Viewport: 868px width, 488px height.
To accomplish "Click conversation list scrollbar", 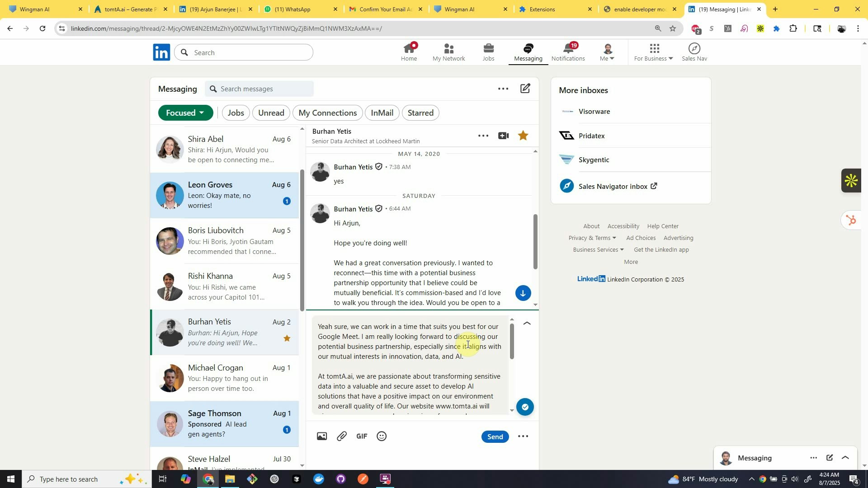I will point(302,241).
